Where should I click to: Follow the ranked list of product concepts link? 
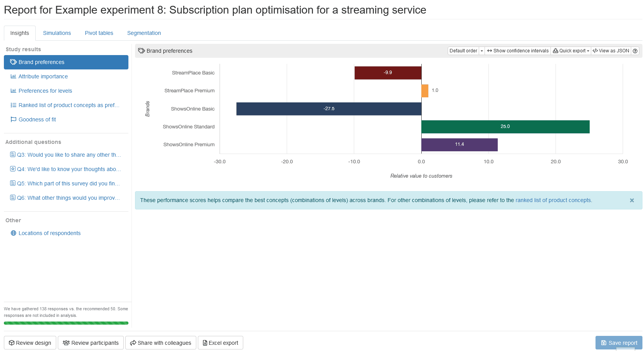tap(553, 200)
